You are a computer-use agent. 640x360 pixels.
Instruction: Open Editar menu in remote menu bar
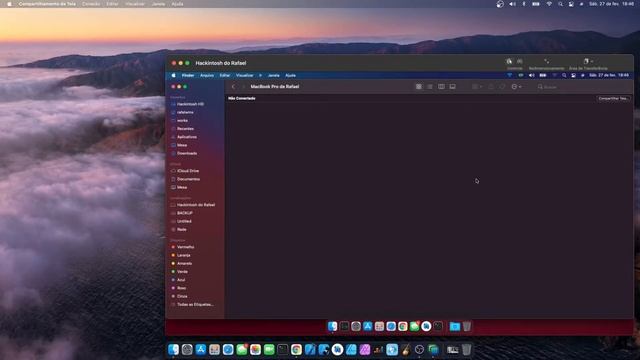click(x=225, y=76)
